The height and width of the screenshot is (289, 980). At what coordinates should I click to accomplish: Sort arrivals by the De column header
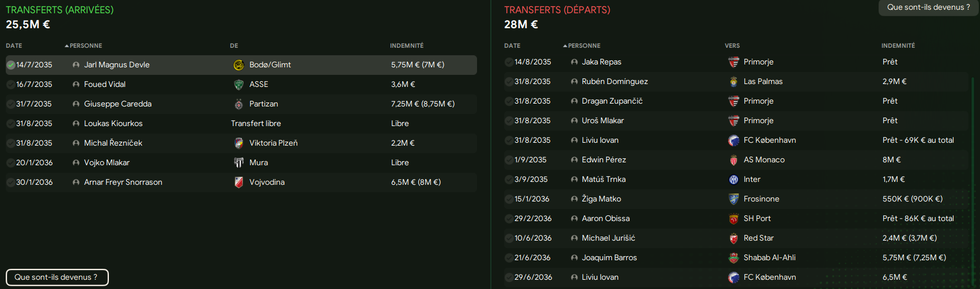tap(234, 45)
